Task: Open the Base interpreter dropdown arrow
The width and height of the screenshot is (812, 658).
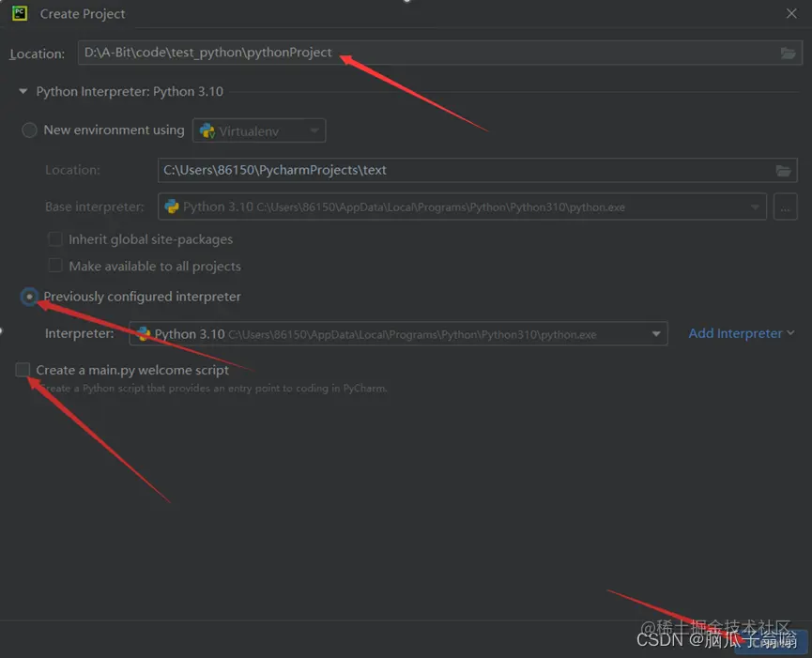Action: 755,207
